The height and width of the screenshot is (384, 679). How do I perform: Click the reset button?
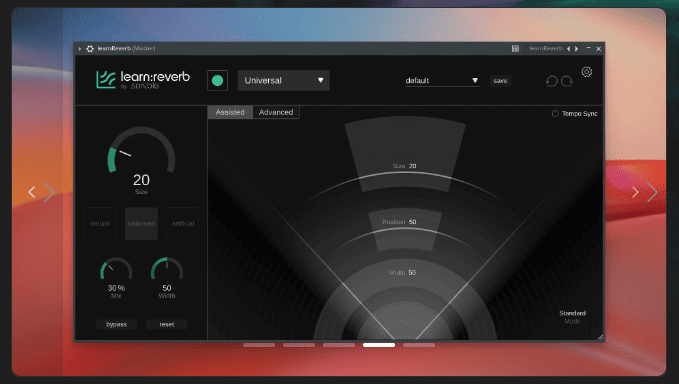(x=167, y=324)
